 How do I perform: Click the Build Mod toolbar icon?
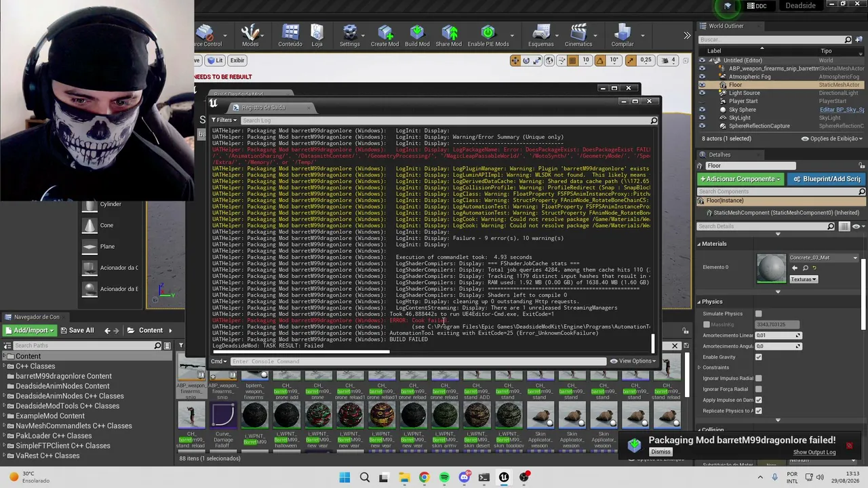pyautogui.click(x=417, y=35)
